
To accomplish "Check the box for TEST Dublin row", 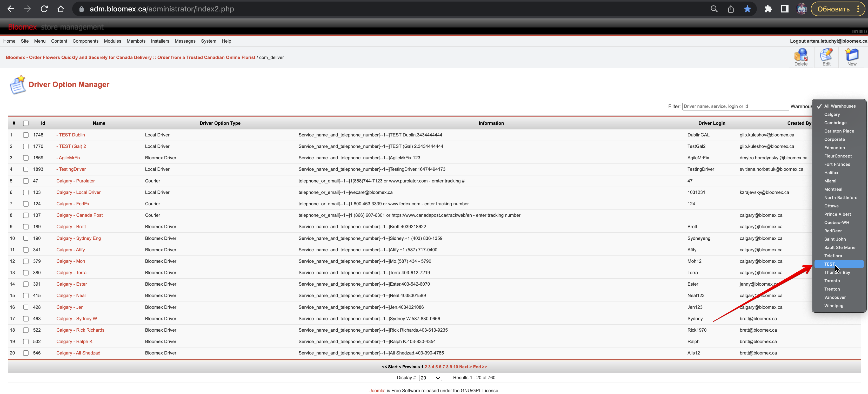I will tap(26, 135).
